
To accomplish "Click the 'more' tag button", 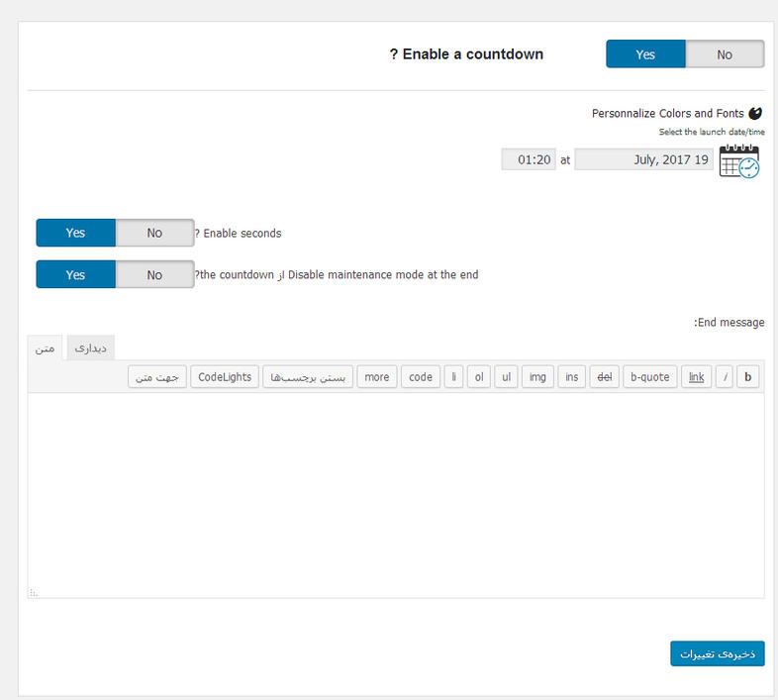I will tap(376, 377).
